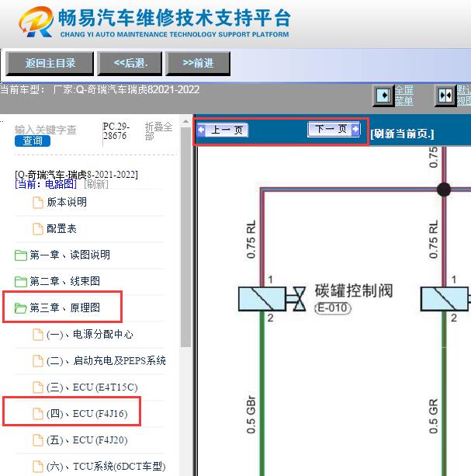Click the sidebar scrollbar up arrow
This screenshot has width=471, height=476.
(185, 121)
